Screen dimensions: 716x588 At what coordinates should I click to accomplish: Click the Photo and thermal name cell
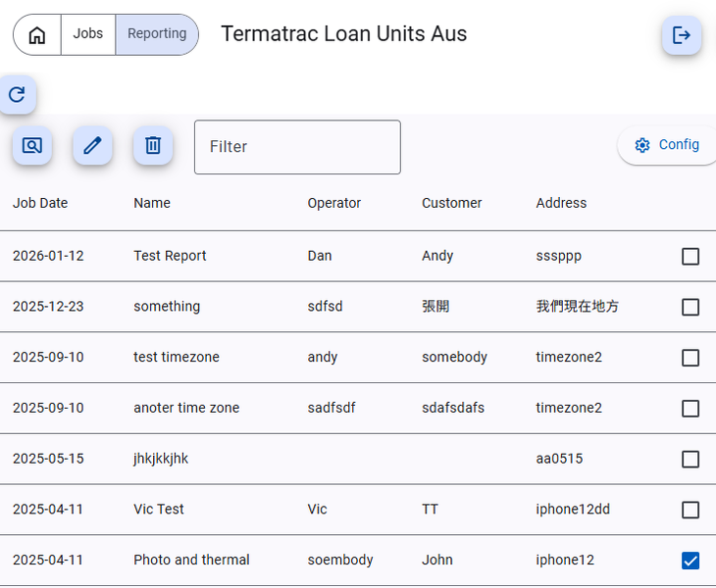pyautogui.click(x=191, y=560)
